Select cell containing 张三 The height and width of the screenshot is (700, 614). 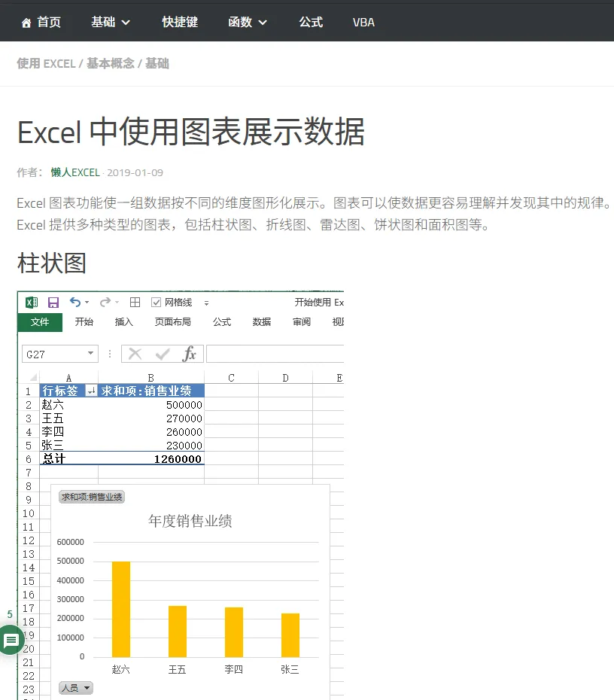pos(68,445)
